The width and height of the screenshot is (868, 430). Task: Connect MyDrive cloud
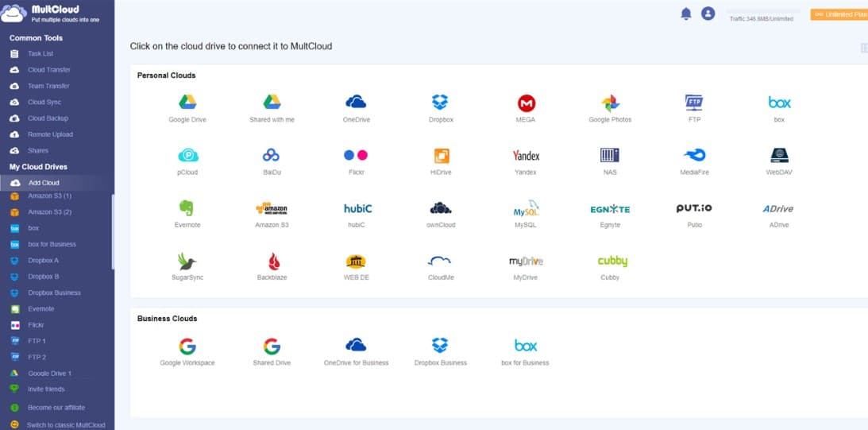pyautogui.click(x=526, y=266)
